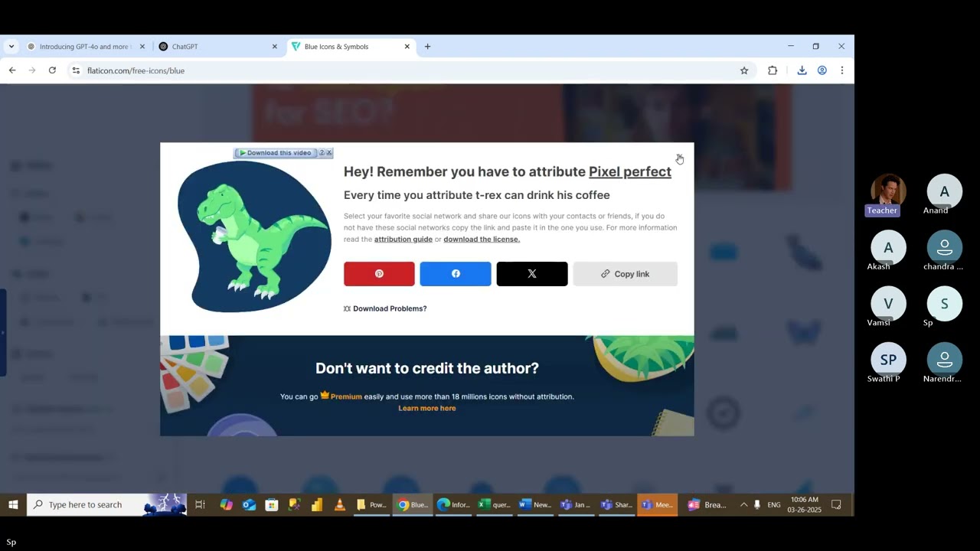Close the Introducing GPT-4o tab

(142, 47)
